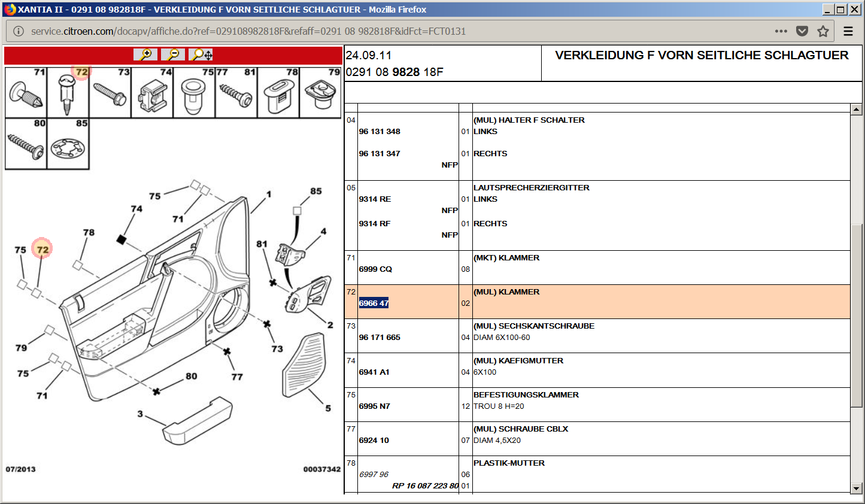865x504 pixels.
Task: Click callout 85 in the diagram
Action: (x=316, y=191)
